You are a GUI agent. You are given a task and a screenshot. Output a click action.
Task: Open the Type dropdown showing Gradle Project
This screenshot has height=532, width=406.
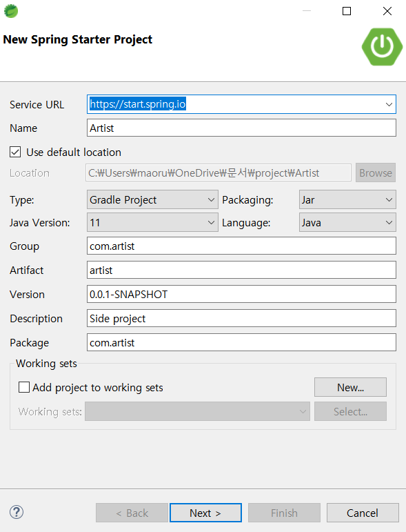click(152, 199)
